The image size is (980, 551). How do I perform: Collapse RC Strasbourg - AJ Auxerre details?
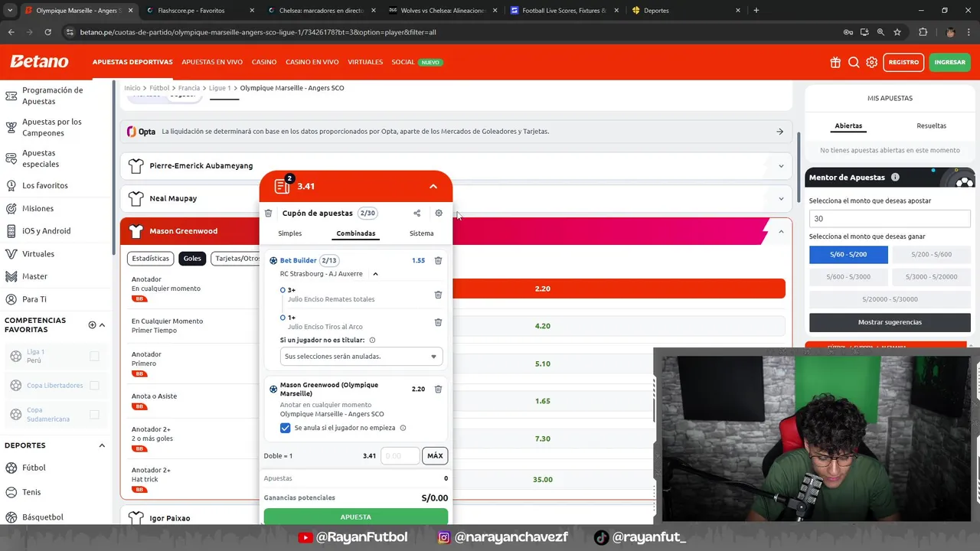click(375, 274)
